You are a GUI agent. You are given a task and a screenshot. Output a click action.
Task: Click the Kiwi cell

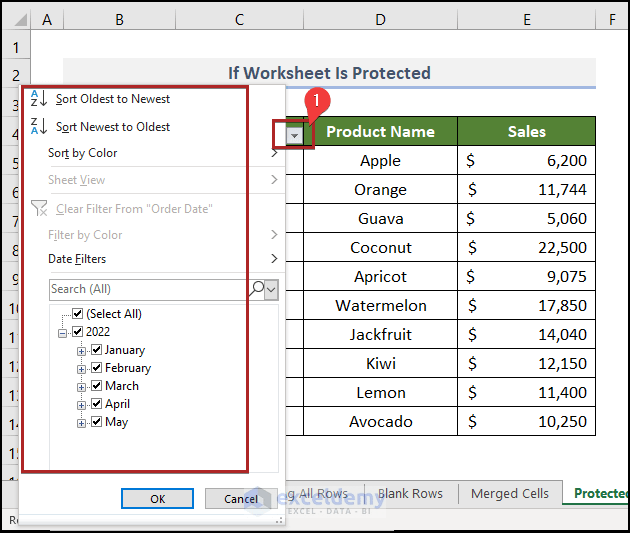pos(380,363)
